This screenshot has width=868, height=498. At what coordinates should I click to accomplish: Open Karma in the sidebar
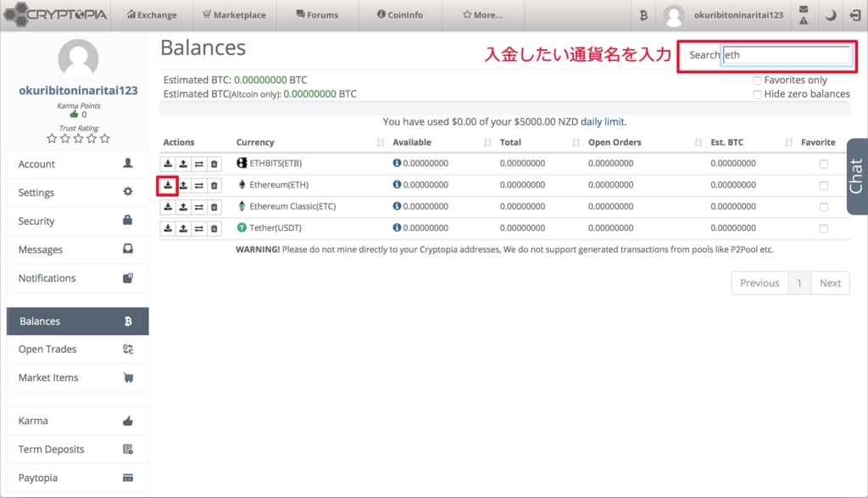pos(77,421)
